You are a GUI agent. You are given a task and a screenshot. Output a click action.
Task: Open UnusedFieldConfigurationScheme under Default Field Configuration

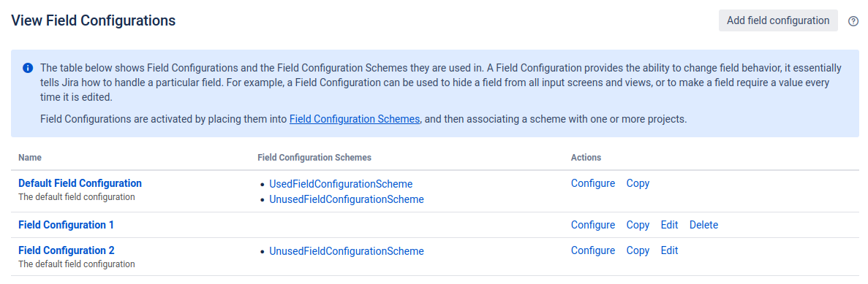click(x=347, y=199)
